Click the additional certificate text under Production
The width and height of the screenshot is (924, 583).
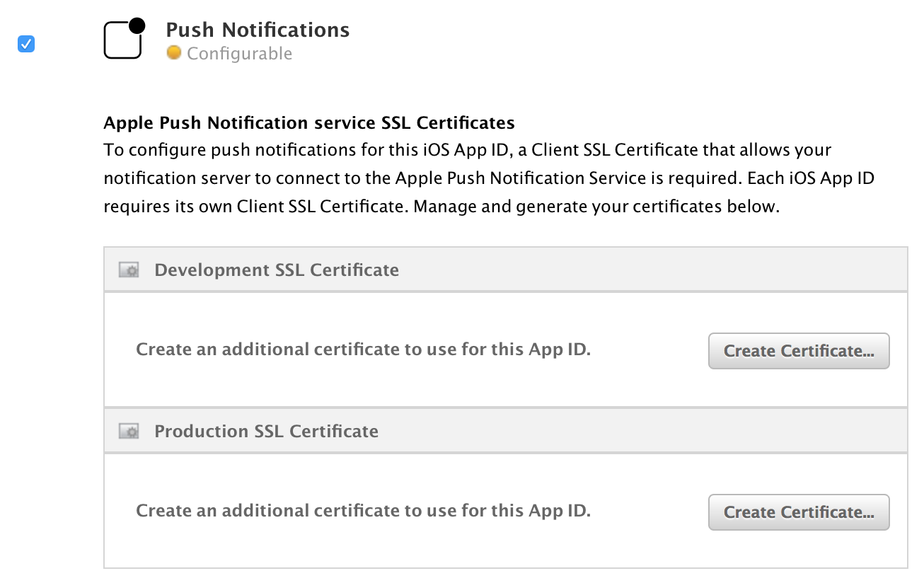click(x=363, y=511)
